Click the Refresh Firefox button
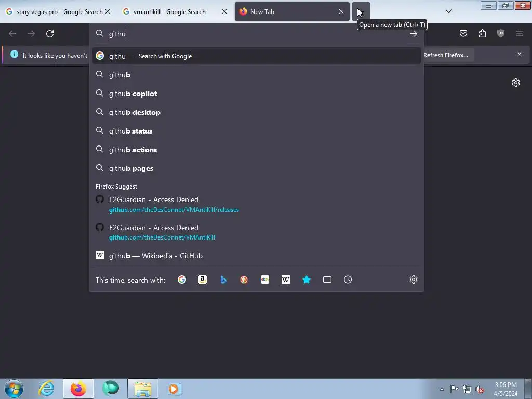The width and height of the screenshot is (532, 399). [447, 55]
